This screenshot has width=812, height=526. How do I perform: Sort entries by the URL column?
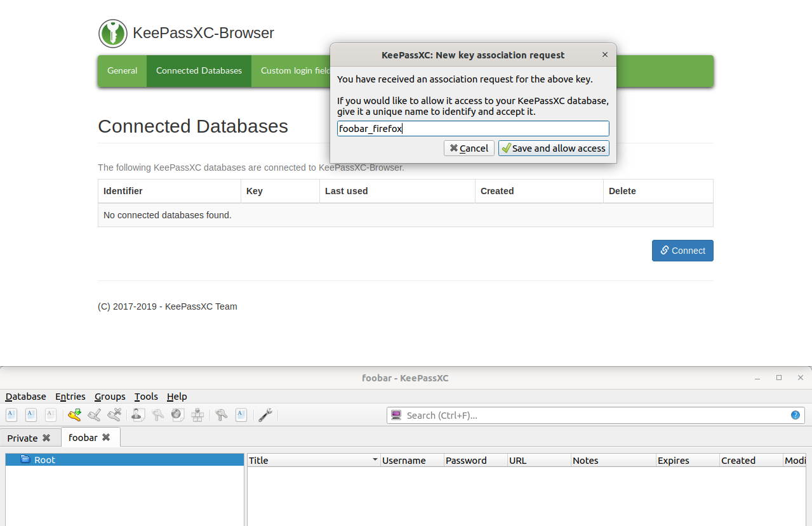coord(539,460)
